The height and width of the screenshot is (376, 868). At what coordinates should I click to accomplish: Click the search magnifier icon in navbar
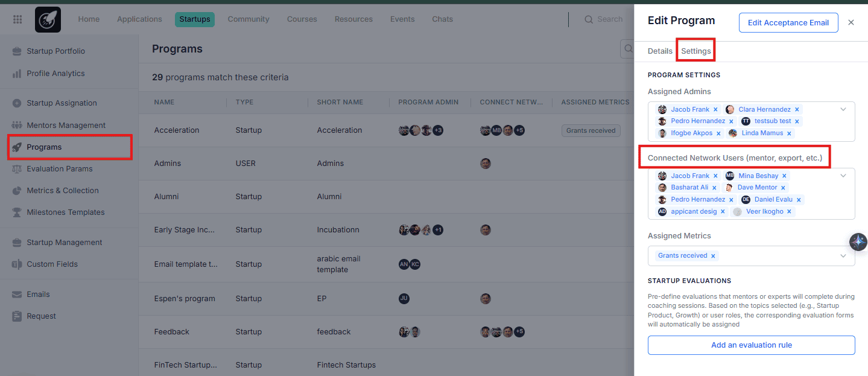[589, 19]
